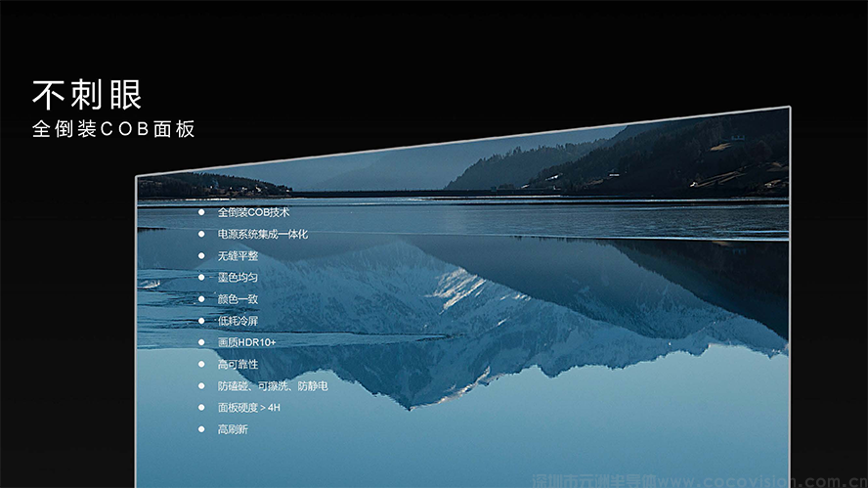The width and height of the screenshot is (868, 489).
Task: Click the white bullet dot beside 全倒装COB技术
Action: click(201, 212)
